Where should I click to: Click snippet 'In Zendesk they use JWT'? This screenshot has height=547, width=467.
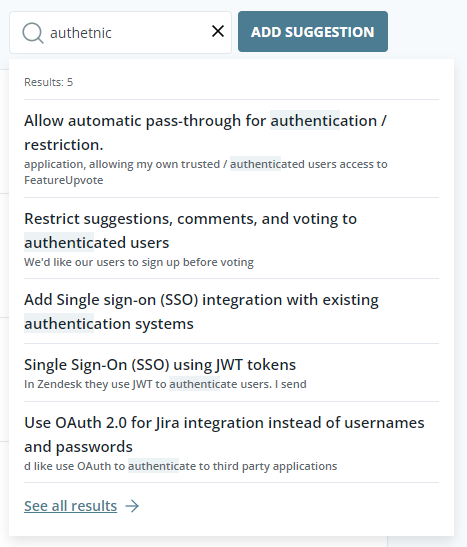[165, 384]
